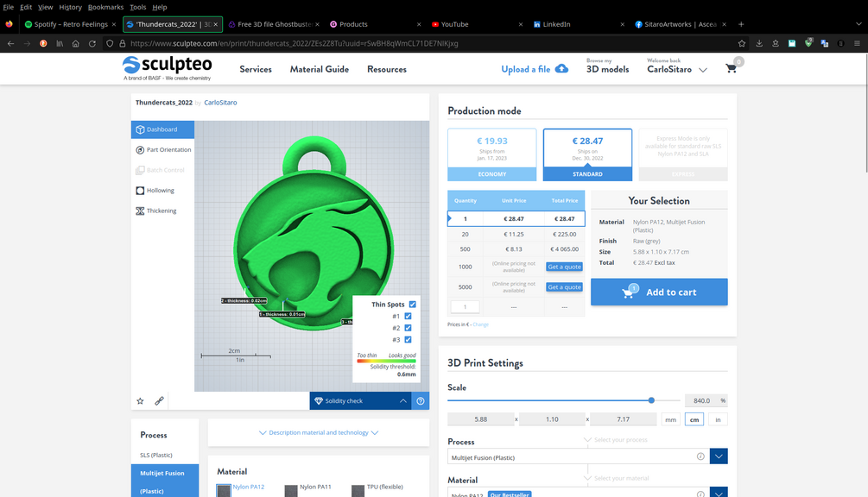Toggle the Thin Spots master checkbox
Screen dimensions: 868x497
tap(413, 304)
